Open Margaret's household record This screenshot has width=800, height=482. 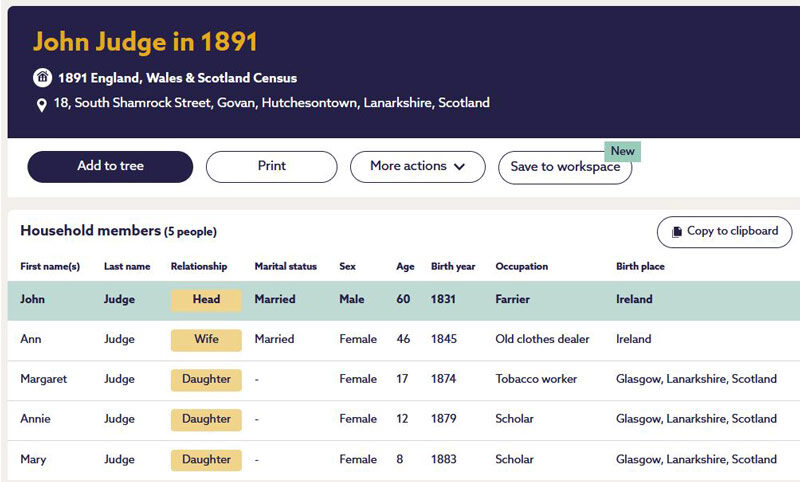point(45,379)
